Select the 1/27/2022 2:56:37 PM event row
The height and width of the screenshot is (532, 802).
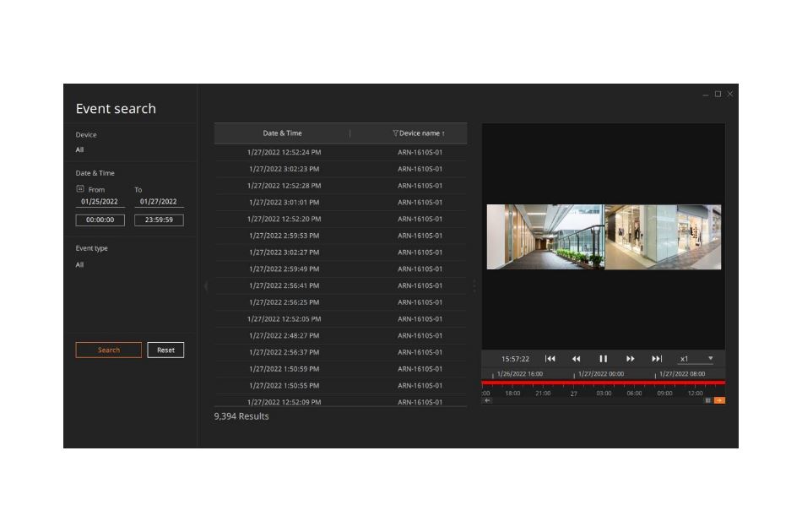pyautogui.click(x=341, y=352)
